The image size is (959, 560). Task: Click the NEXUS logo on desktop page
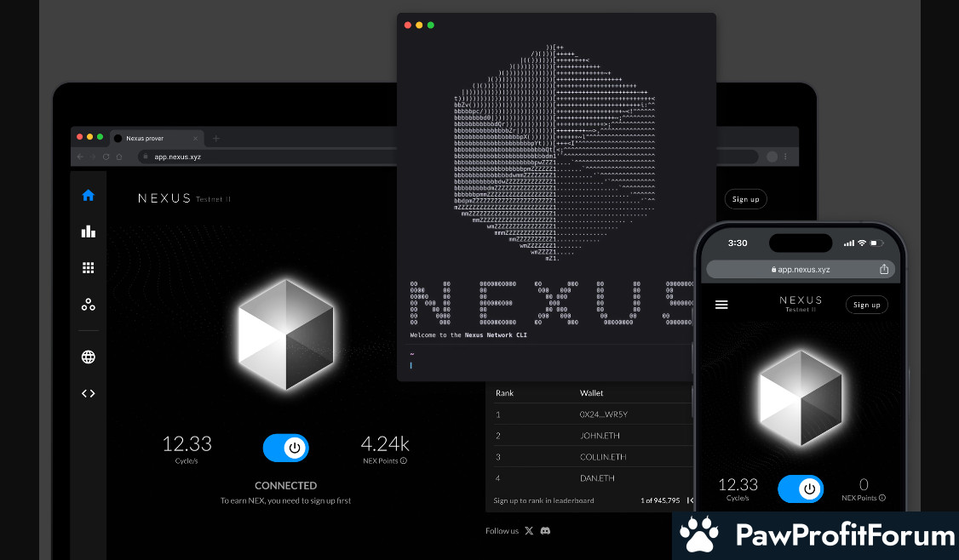tap(164, 198)
